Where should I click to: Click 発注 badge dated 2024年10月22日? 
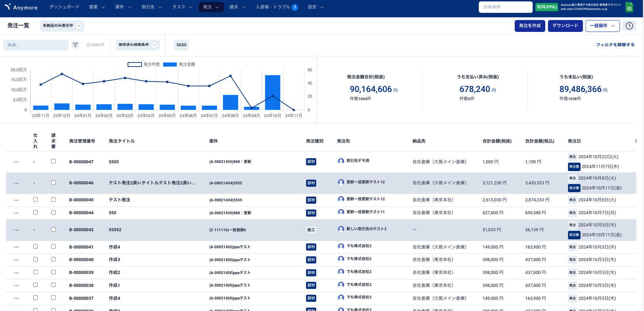pos(572,157)
